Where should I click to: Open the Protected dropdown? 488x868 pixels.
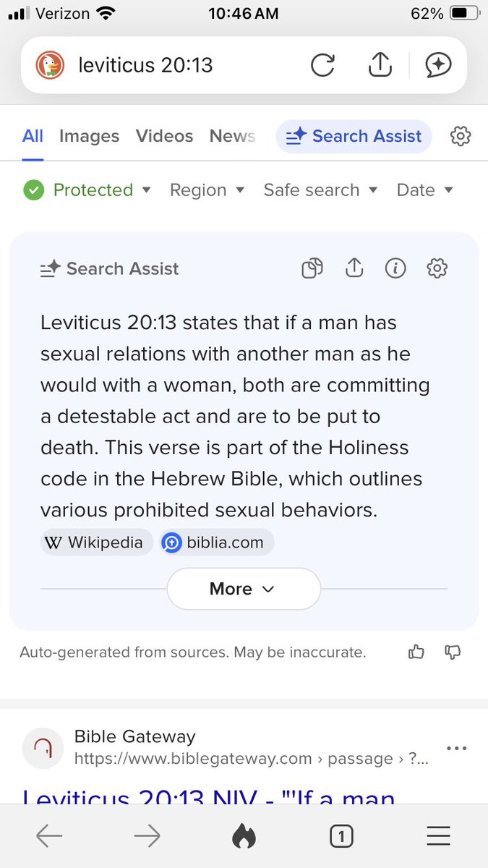pyautogui.click(x=87, y=190)
